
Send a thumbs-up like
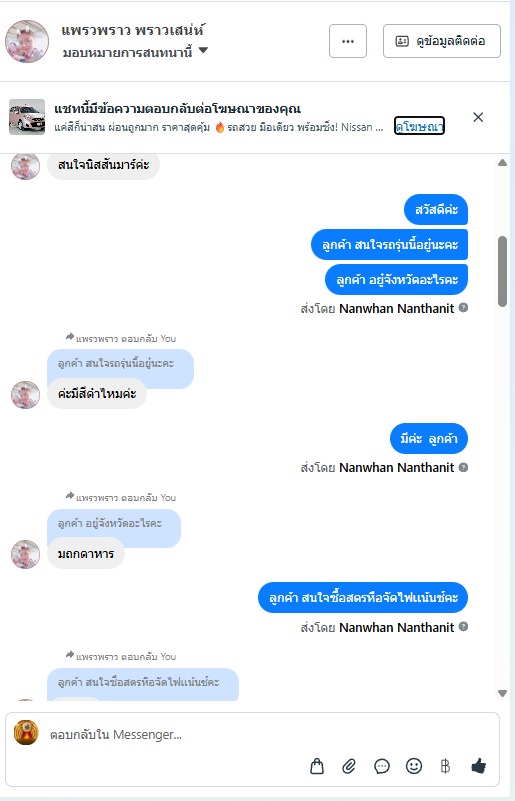(478, 766)
